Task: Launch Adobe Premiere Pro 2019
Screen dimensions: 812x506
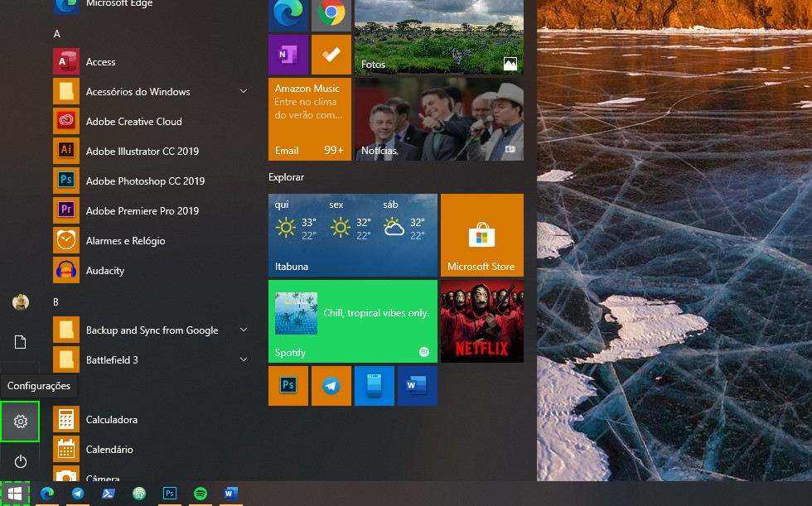Action: click(x=151, y=210)
